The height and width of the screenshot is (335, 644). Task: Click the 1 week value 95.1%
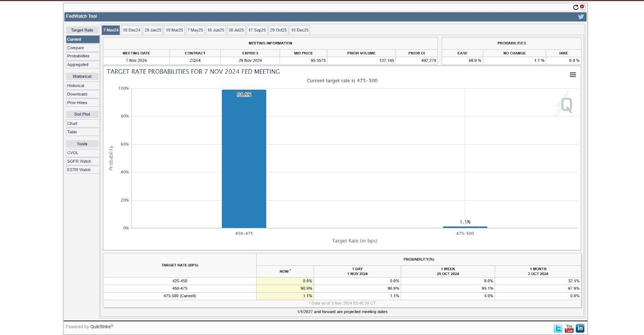point(487,288)
